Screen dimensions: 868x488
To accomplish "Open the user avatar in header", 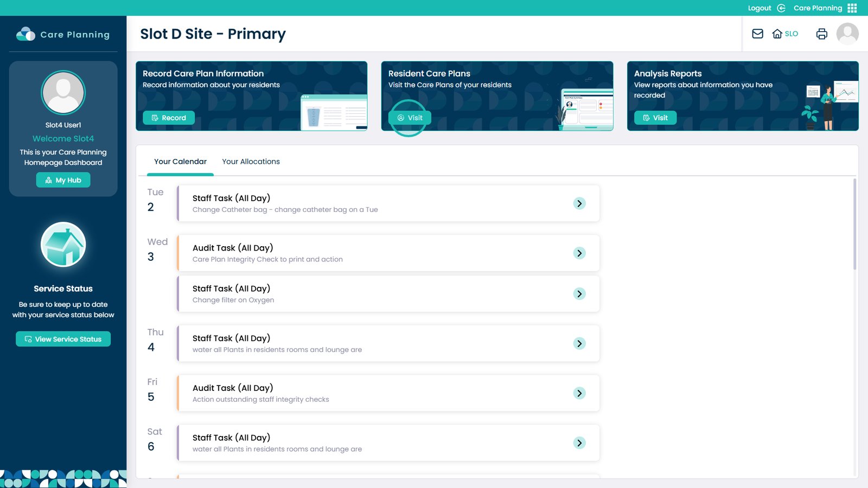I will (x=847, y=34).
